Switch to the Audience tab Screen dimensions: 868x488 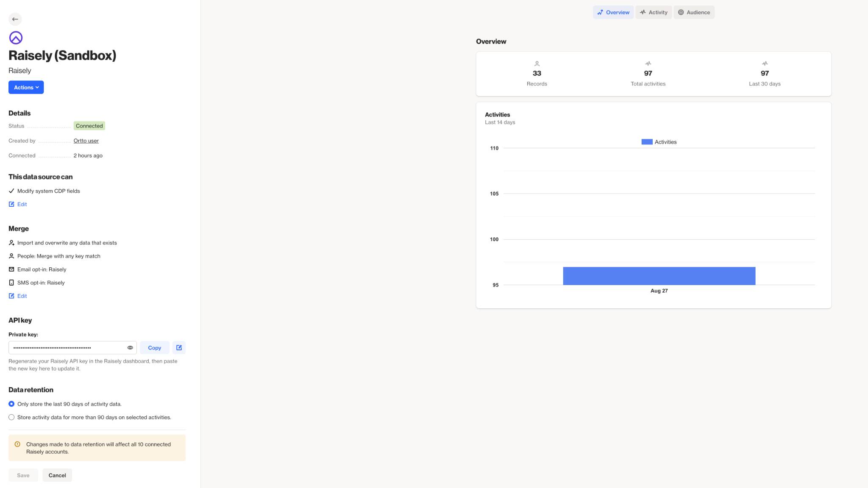(694, 12)
